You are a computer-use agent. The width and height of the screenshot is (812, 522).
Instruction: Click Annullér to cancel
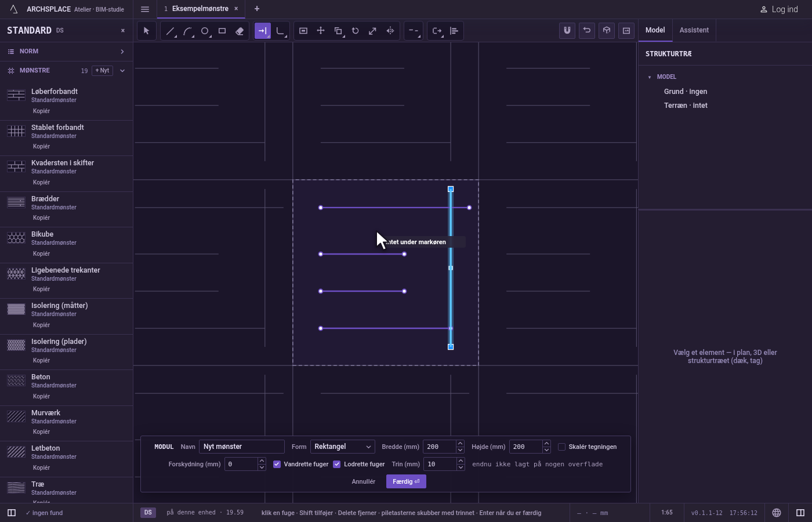click(x=364, y=481)
